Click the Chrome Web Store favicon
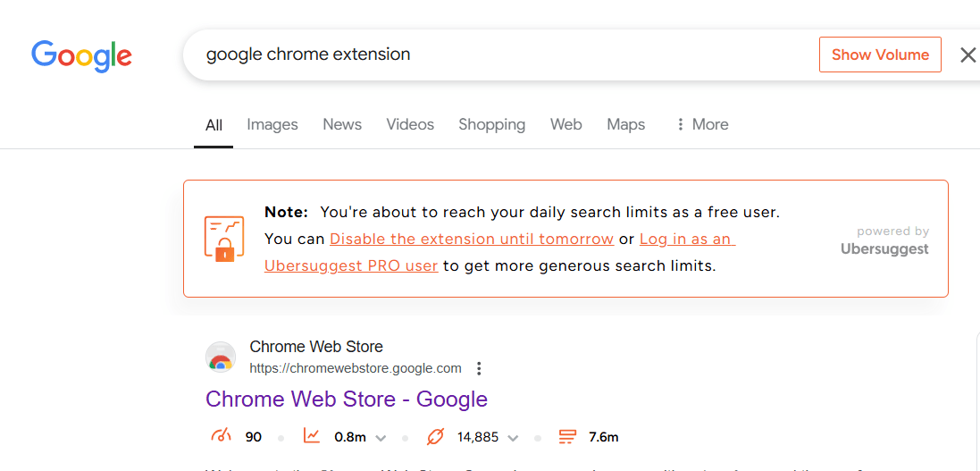 coord(221,357)
